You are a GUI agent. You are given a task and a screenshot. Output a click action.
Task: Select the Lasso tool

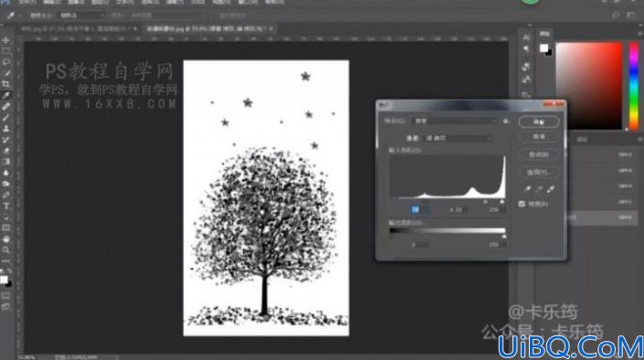tap(5, 62)
